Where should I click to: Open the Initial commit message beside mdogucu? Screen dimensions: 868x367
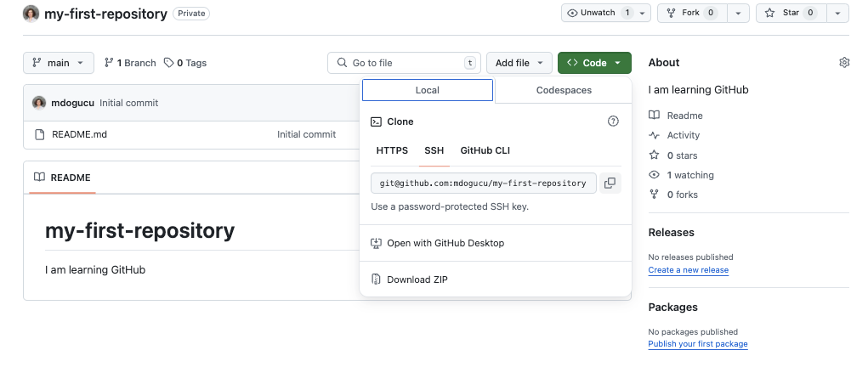point(129,103)
